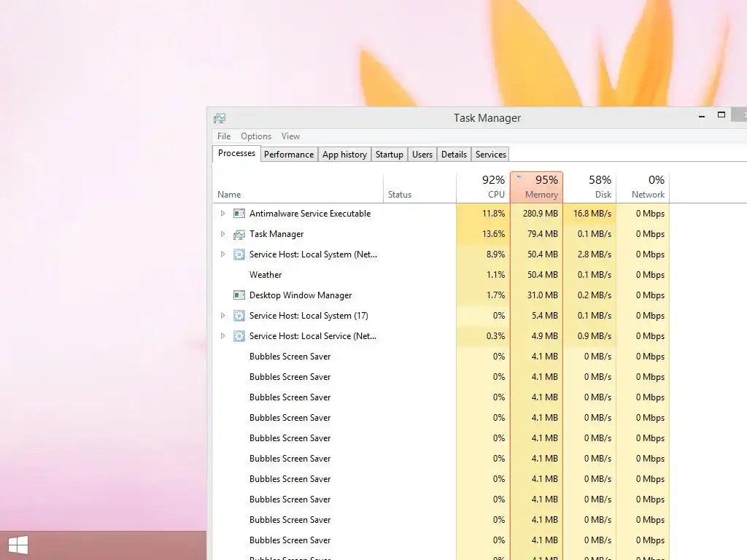Select the Desktop Window Manager name
This screenshot has width=747, height=560.
click(300, 295)
